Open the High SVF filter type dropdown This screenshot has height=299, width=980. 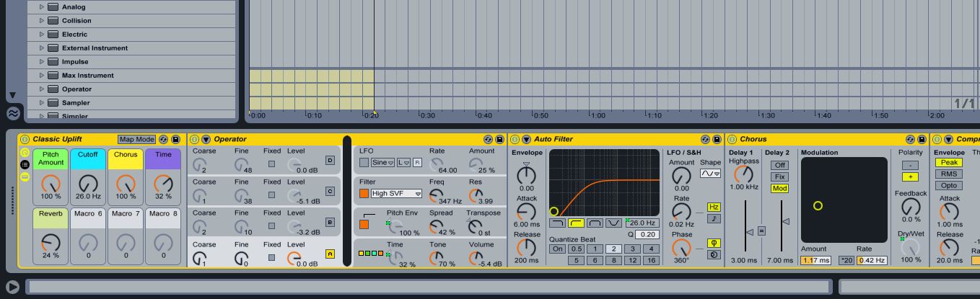(396, 194)
